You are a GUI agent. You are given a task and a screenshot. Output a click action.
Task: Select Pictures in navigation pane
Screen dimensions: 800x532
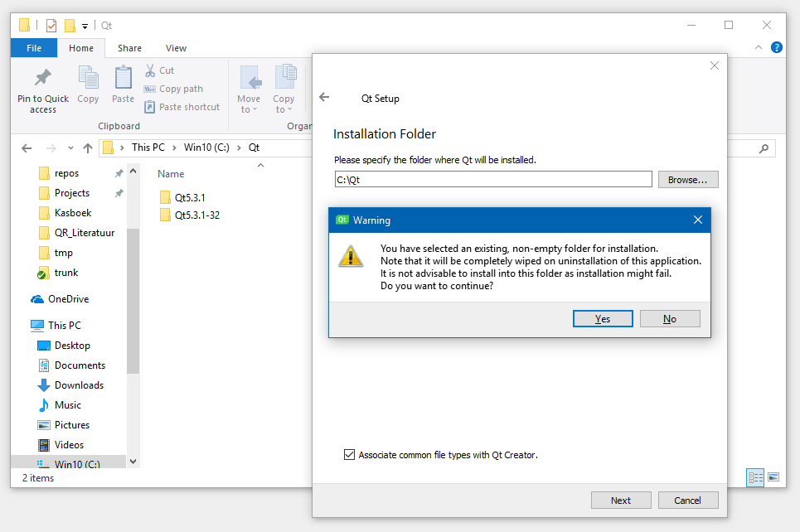click(x=72, y=425)
